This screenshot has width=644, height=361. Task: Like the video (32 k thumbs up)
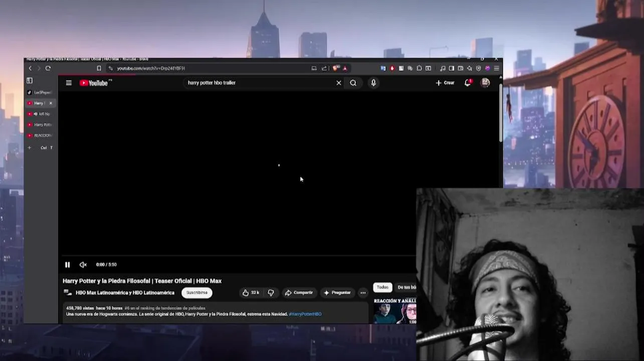coord(251,293)
